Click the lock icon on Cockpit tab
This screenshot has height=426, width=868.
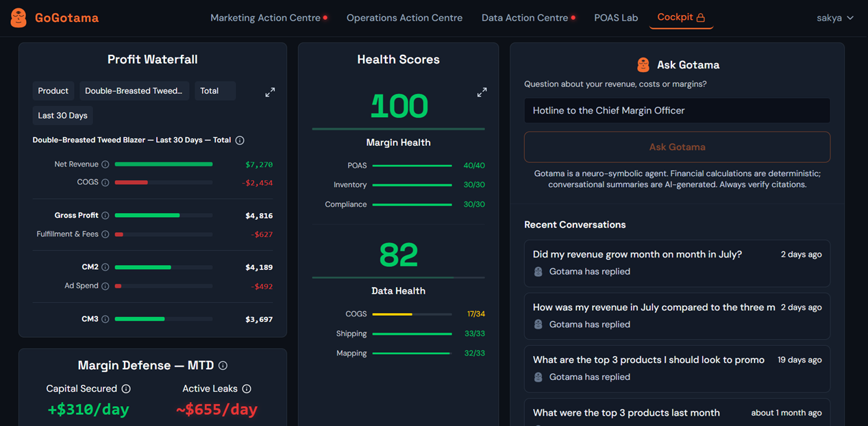701,18
